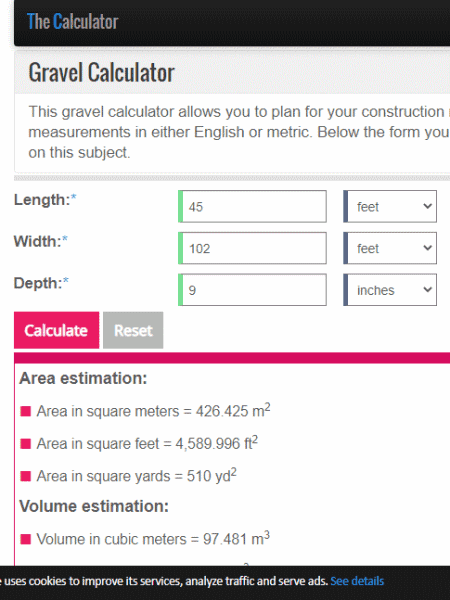
Task: Click the pink Calculate button
Action: pyautogui.click(x=57, y=330)
